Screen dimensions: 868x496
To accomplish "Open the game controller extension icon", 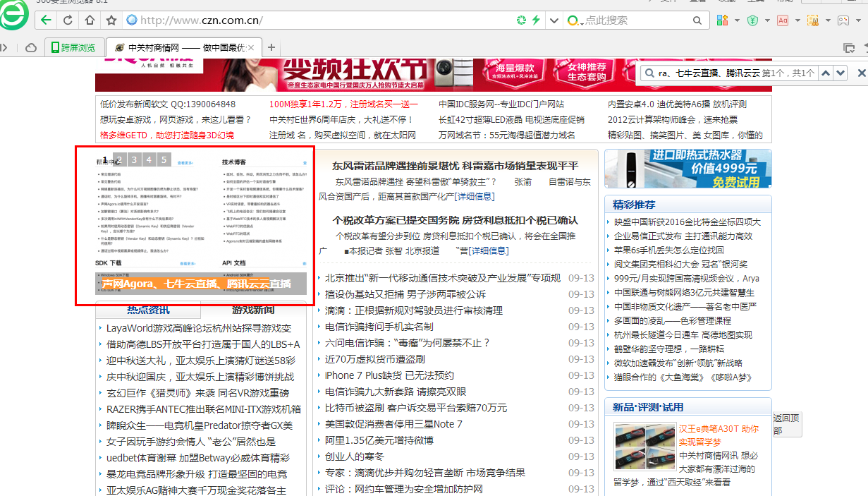I will coord(843,20).
